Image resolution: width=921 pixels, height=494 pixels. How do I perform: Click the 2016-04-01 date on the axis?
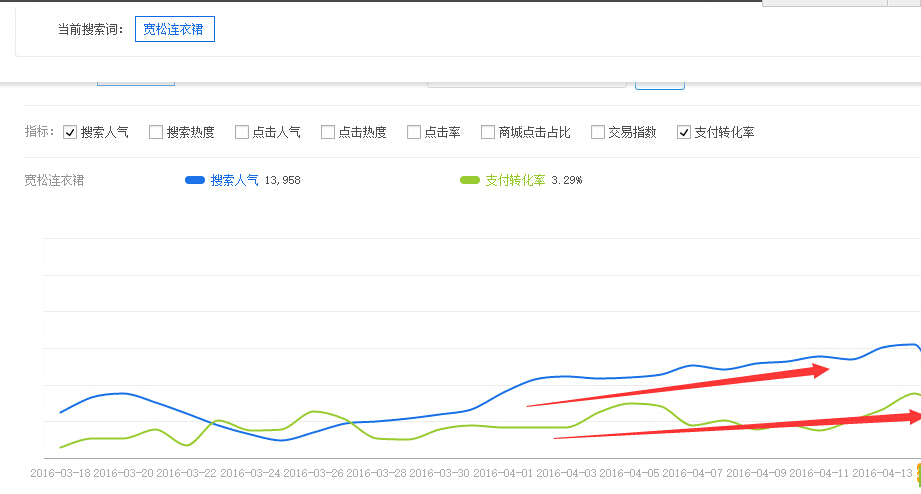click(504, 472)
